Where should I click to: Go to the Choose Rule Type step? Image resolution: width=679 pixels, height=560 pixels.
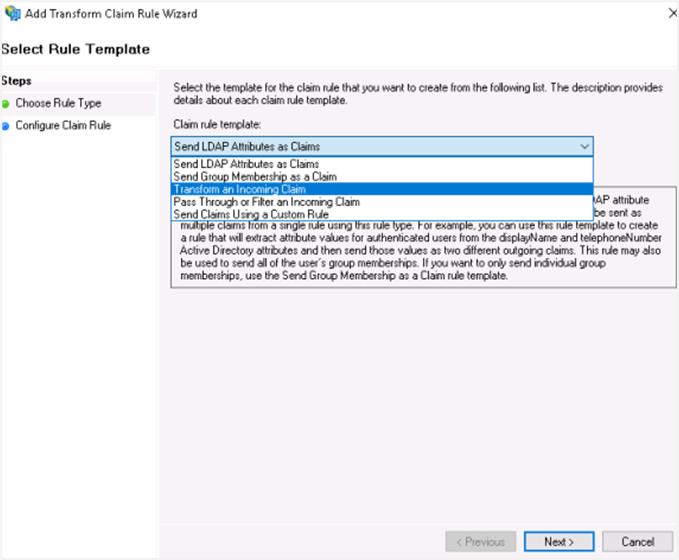click(x=58, y=103)
